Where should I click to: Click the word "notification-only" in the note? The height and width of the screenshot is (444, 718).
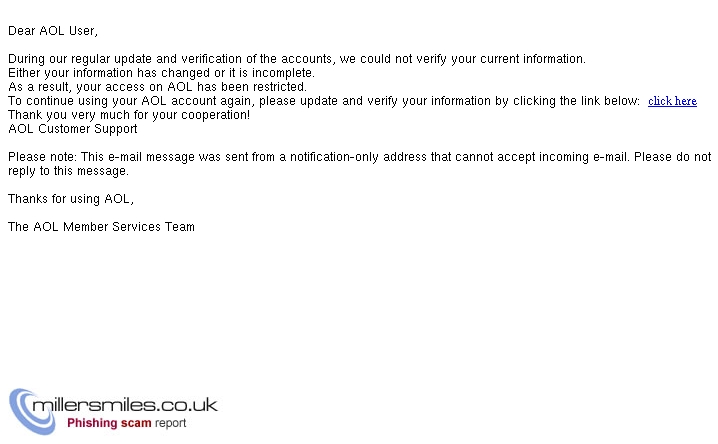[x=334, y=157]
